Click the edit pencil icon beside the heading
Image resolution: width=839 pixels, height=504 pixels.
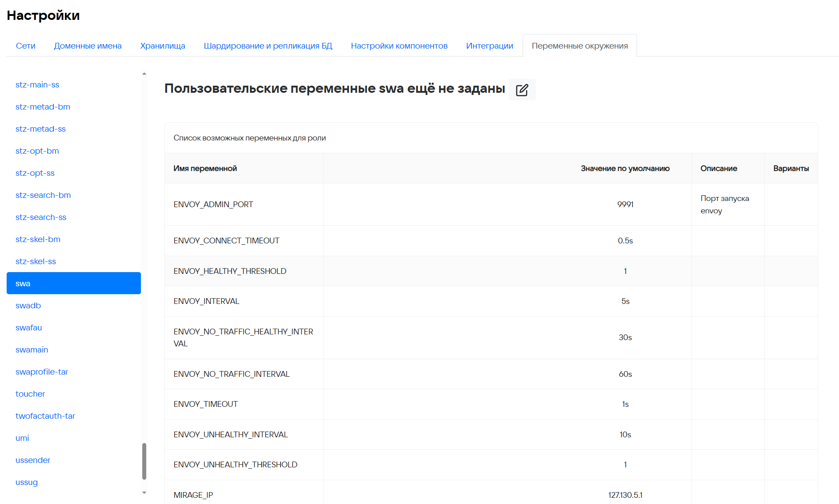point(522,90)
